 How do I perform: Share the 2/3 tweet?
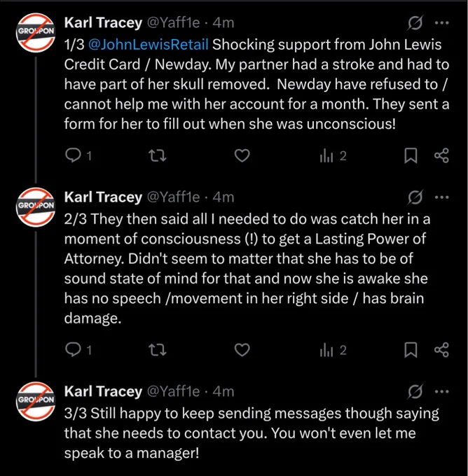pyautogui.click(x=441, y=350)
